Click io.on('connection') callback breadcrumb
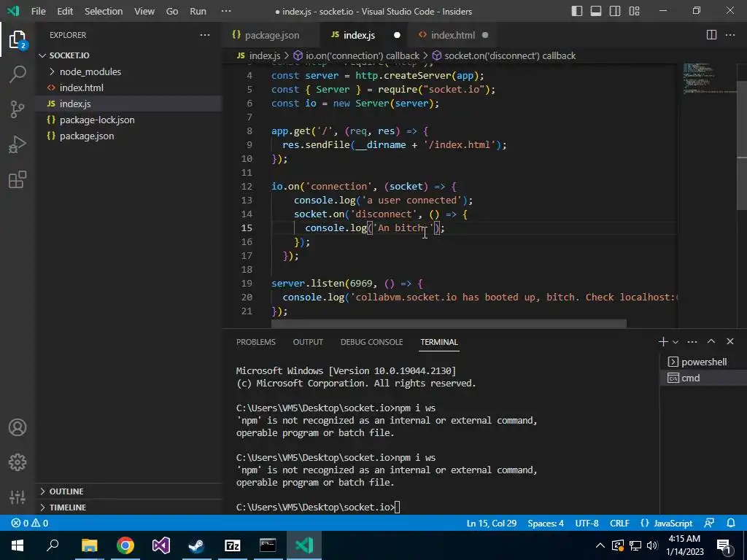Image resolution: width=747 pixels, height=560 pixels. tap(356, 55)
